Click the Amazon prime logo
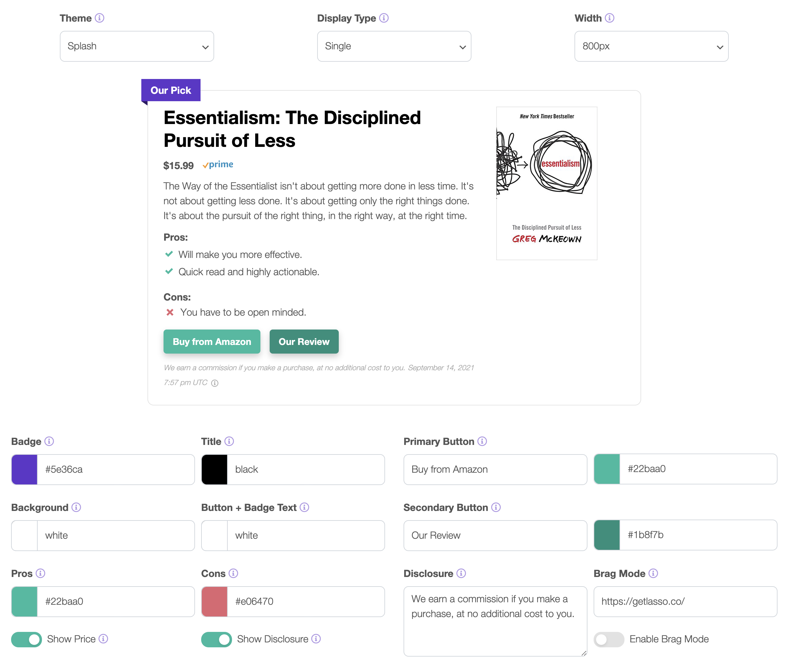This screenshot has width=788, height=672. tap(218, 165)
